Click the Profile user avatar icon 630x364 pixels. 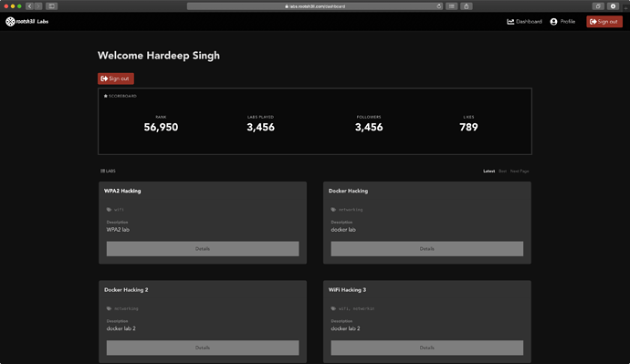(x=553, y=22)
